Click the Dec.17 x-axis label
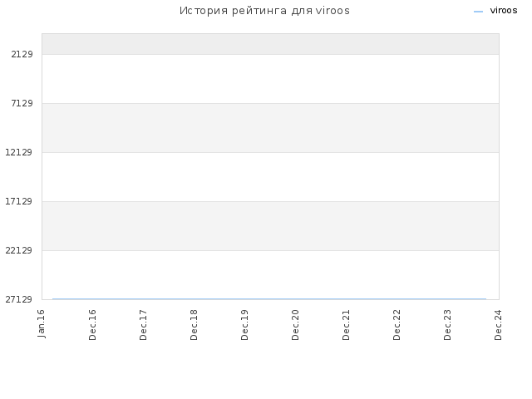Screen dimensions: 532x399 point(143,325)
